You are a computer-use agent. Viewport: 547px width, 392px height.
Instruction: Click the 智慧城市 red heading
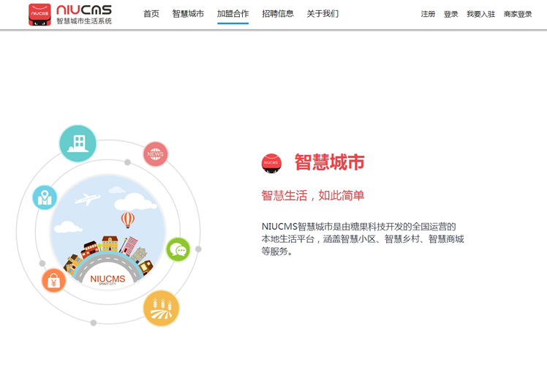[x=329, y=162]
